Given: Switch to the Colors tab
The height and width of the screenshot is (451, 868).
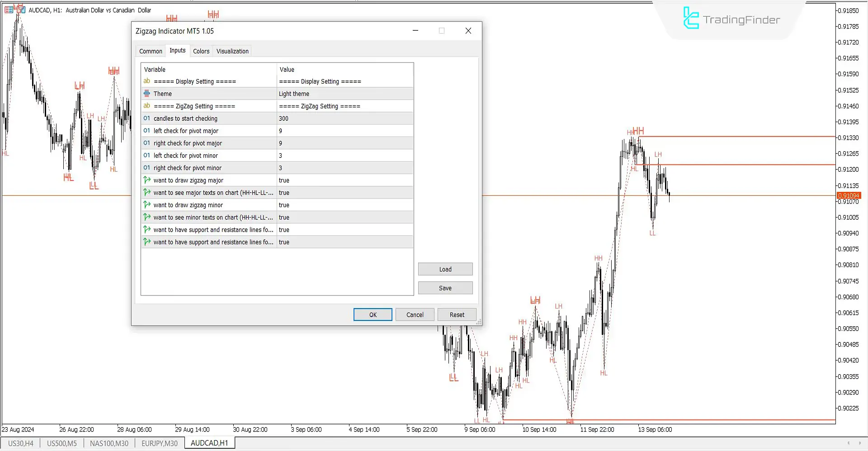Looking at the screenshot, I should 201,51.
